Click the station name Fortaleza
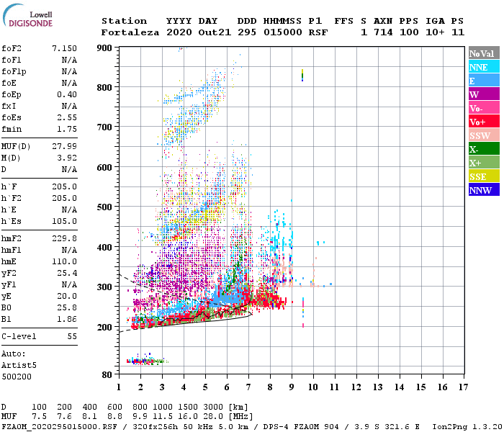The height and width of the screenshot is (432, 504). [130, 32]
